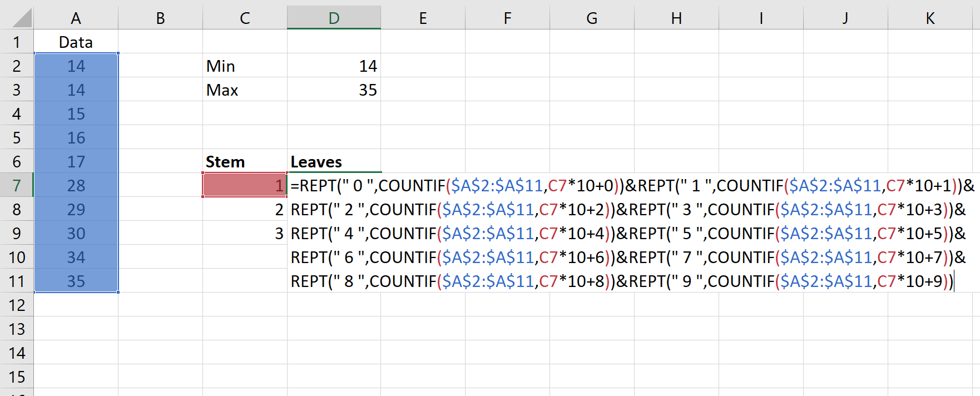The width and height of the screenshot is (980, 396).
Task: Select column D header
Action: pos(334,18)
